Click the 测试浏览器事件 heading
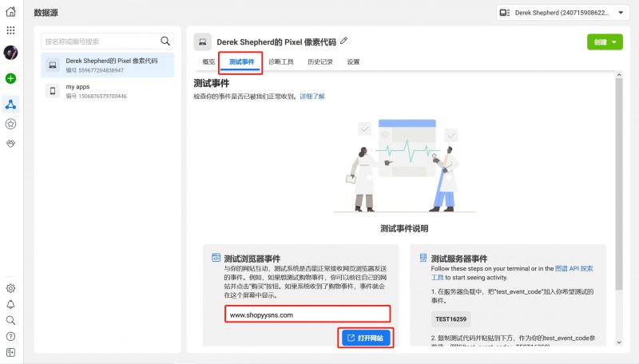 point(252,259)
